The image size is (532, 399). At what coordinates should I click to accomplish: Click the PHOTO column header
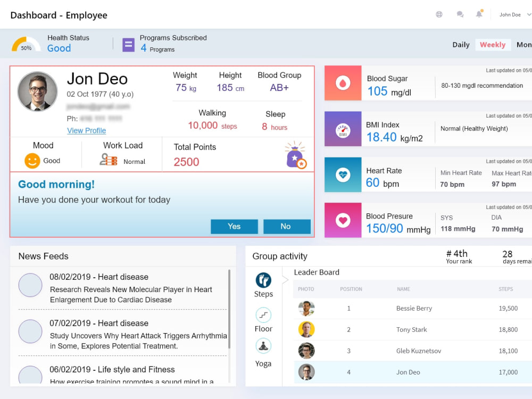click(x=306, y=289)
